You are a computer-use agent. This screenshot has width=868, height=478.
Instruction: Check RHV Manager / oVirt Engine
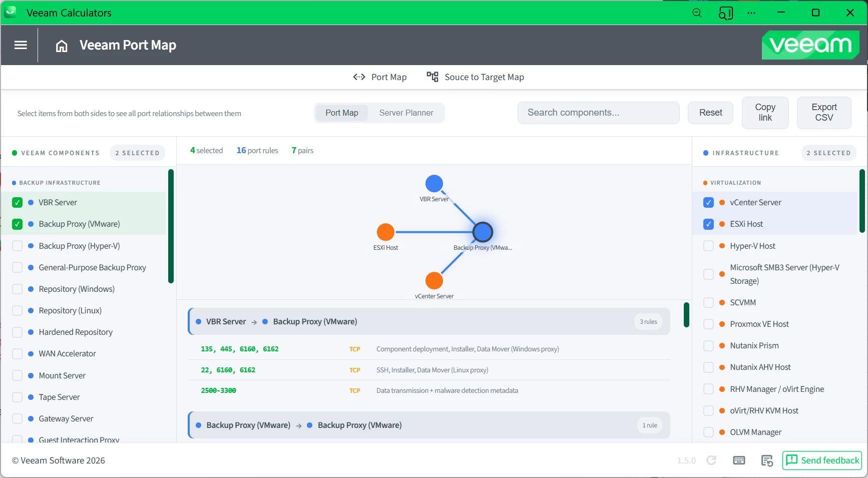click(x=708, y=389)
